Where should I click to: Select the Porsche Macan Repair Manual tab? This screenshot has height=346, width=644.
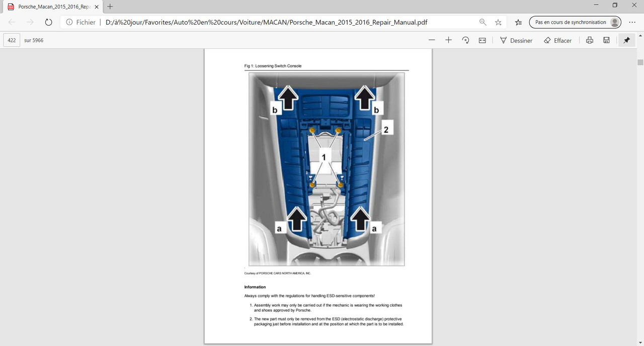point(53,7)
